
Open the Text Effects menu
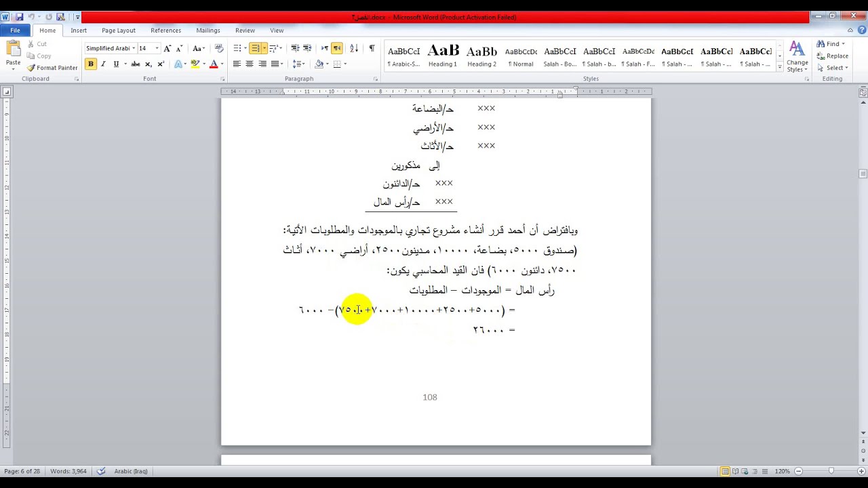(x=180, y=64)
